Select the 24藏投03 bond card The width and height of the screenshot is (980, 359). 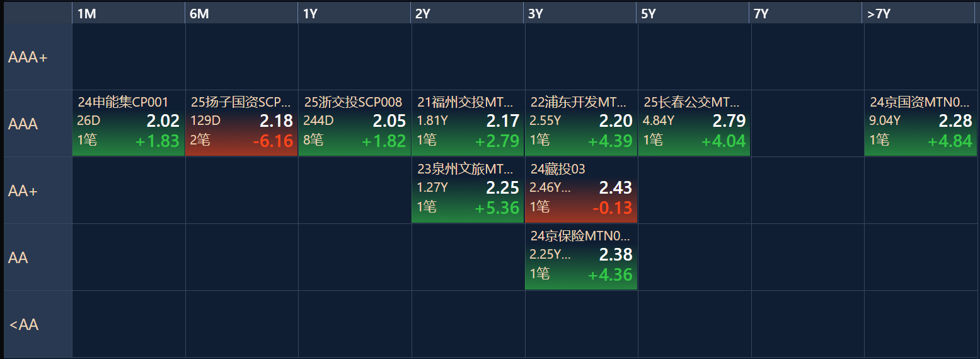[x=580, y=191]
